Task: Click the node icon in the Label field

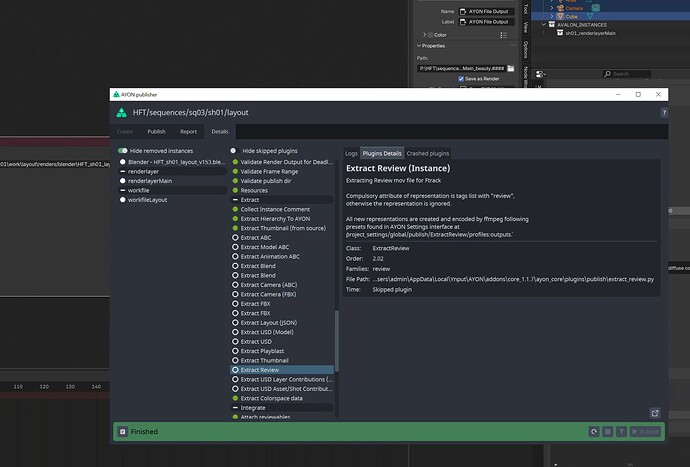Action: (x=463, y=22)
